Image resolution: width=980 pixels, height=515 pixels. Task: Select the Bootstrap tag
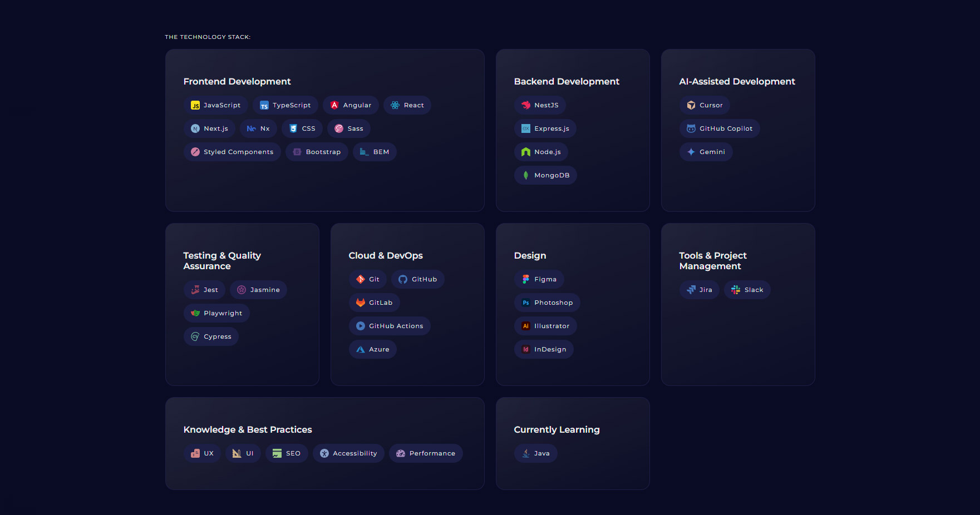[317, 152]
